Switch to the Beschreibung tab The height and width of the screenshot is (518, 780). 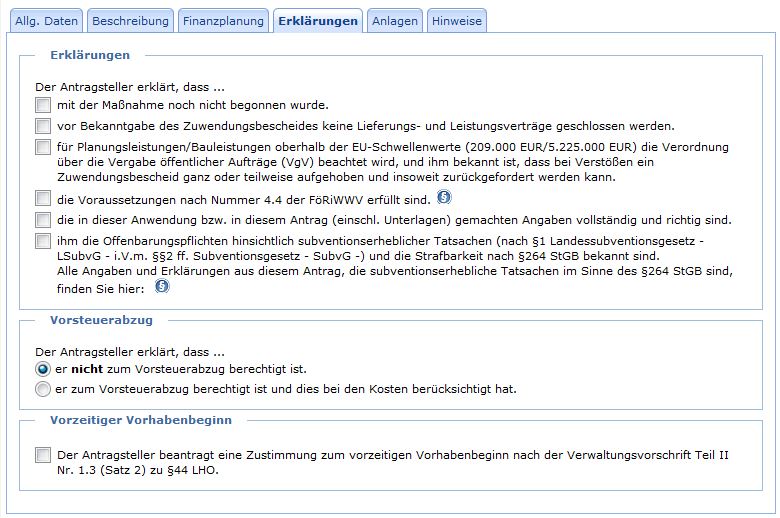(x=130, y=21)
